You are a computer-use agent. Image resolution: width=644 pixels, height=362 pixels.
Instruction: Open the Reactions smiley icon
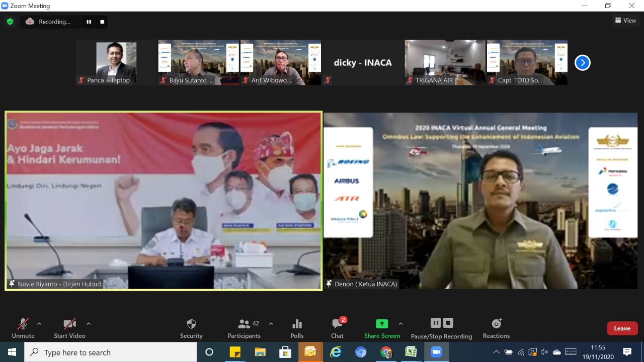497,324
